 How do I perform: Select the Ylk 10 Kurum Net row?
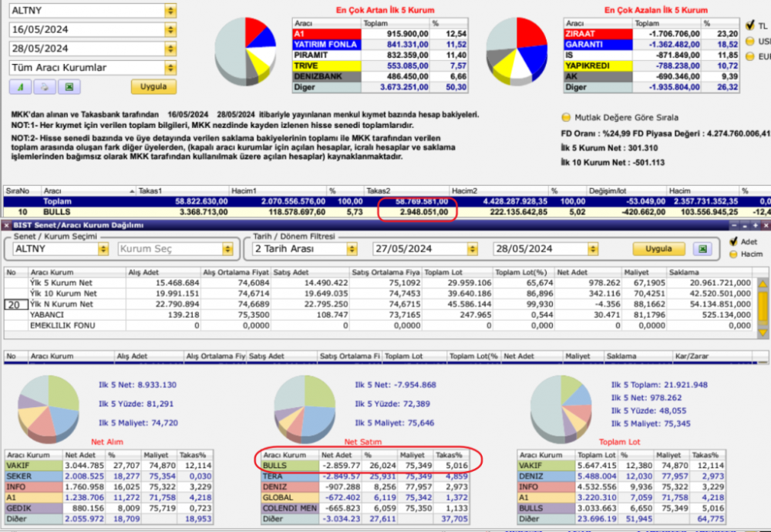pos(379,294)
